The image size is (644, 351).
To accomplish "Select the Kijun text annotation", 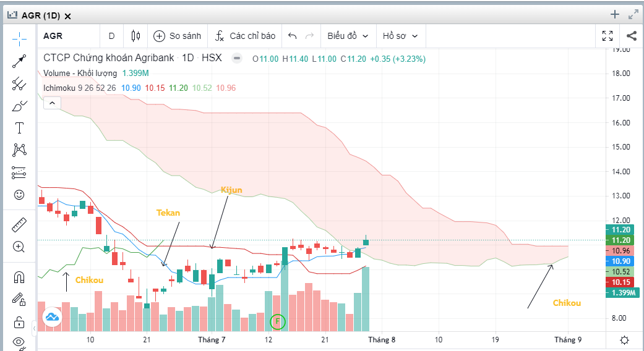I will click(x=231, y=190).
